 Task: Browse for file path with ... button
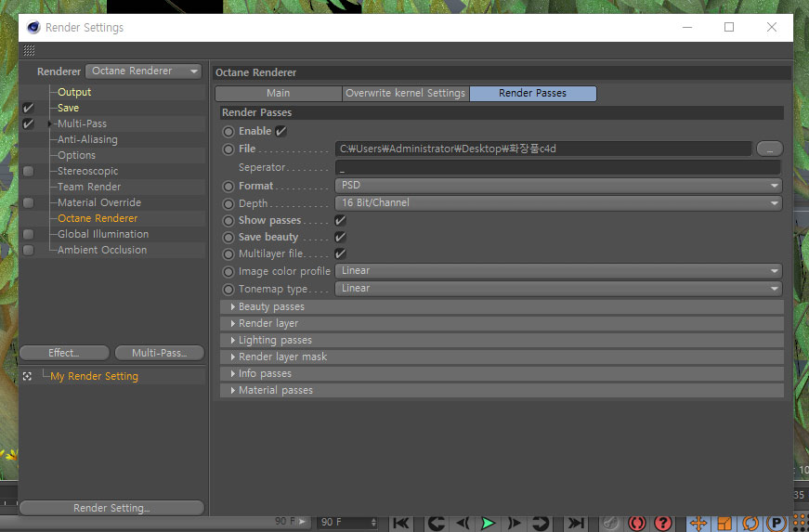point(770,149)
